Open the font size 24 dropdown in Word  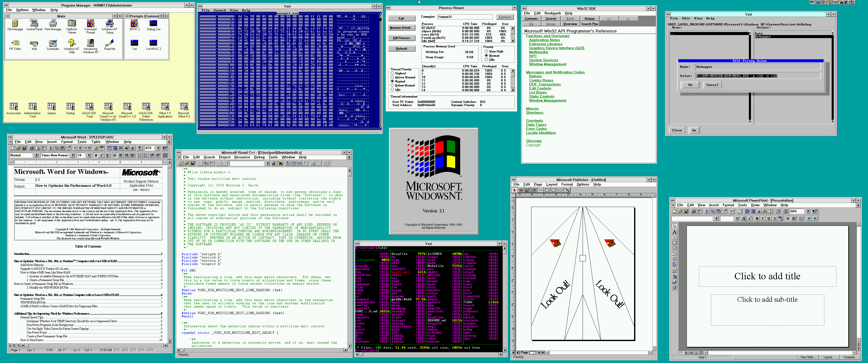pos(89,155)
